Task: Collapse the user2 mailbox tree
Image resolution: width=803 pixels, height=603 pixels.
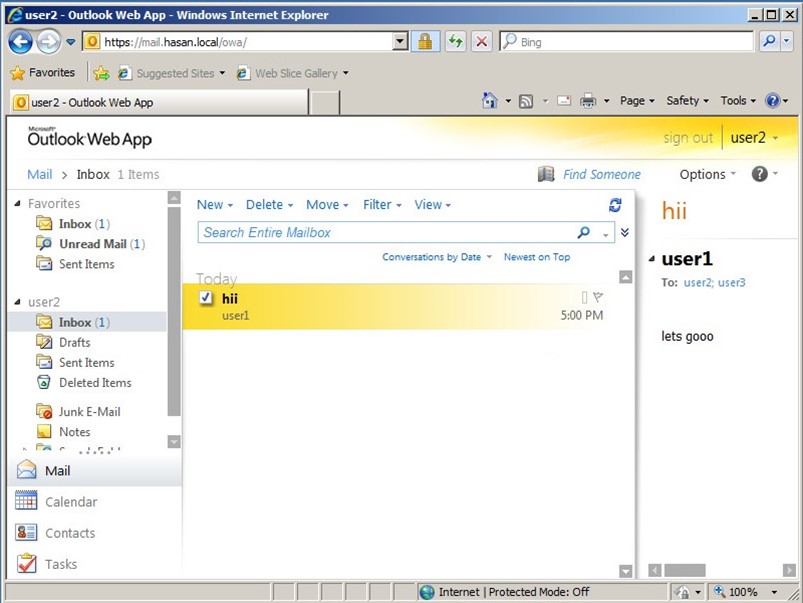Action: click(17, 302)
